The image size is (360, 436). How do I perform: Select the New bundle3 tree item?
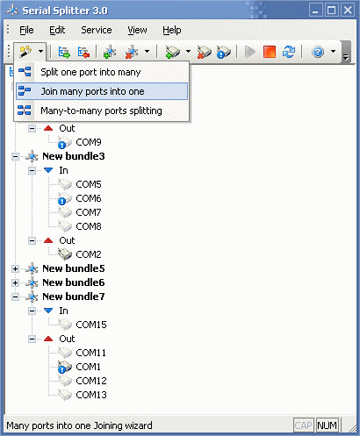pyautogui.click(x=74, y=156)
